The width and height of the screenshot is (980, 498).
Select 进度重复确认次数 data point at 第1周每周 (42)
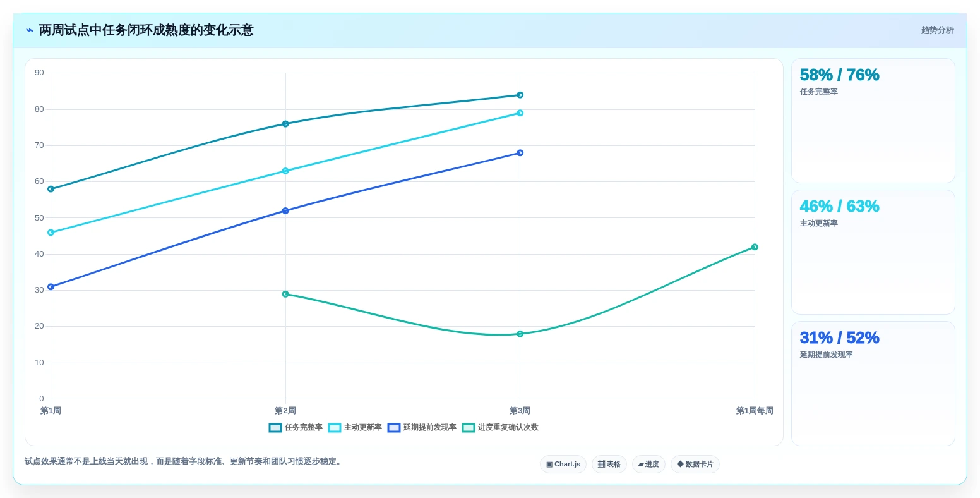click(x=755, y=247)
